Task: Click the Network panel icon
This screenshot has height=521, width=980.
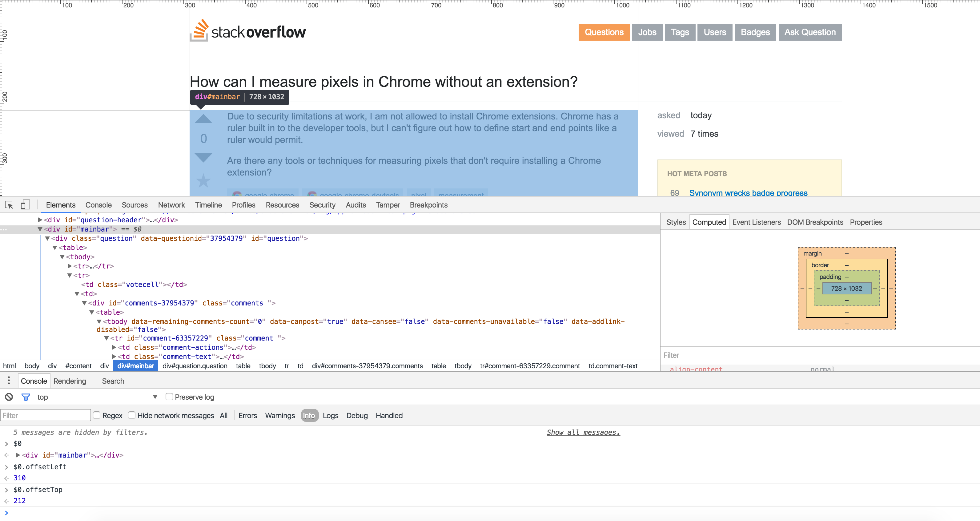Action: (x=171, y=205)
